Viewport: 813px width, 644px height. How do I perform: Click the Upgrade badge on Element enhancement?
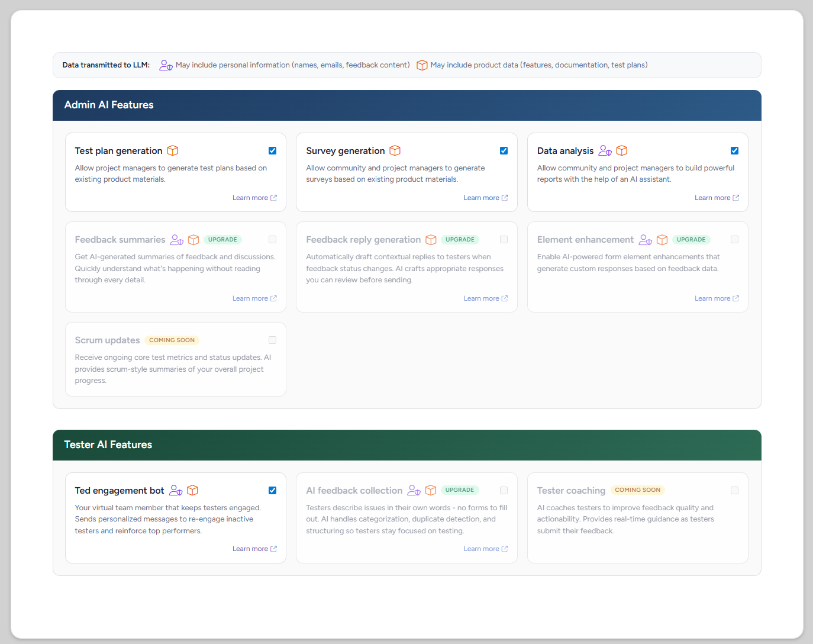[691, 240]
